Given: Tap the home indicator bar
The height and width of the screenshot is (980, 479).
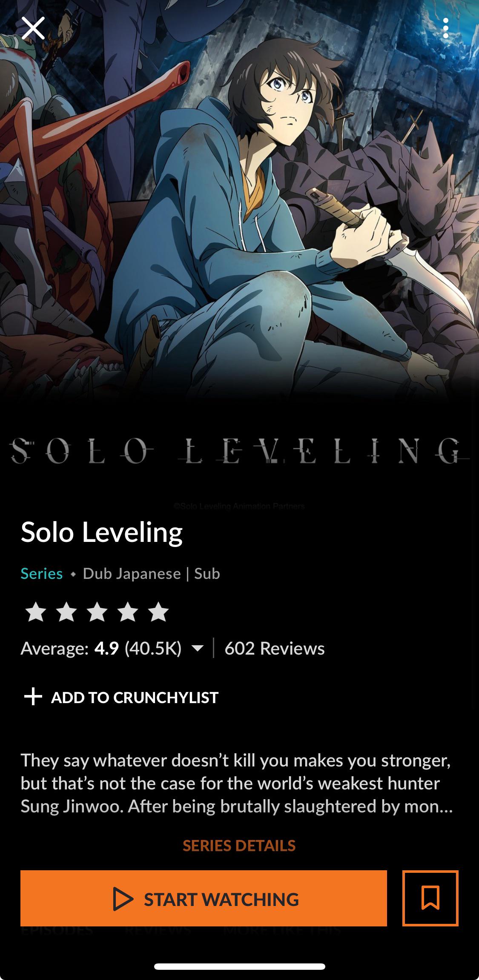Looking at the screenshot, I should pos(239,966).
